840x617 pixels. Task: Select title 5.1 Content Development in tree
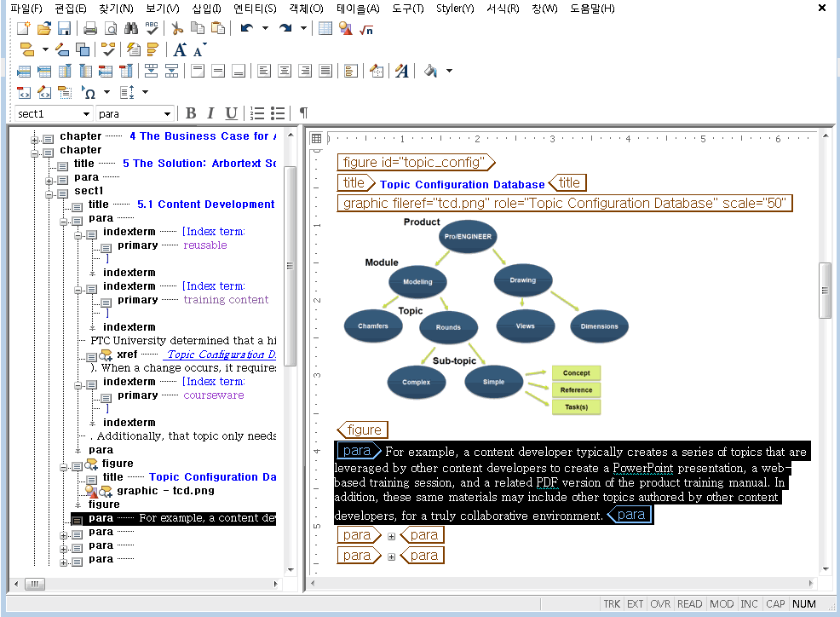[x=205, y=205]
